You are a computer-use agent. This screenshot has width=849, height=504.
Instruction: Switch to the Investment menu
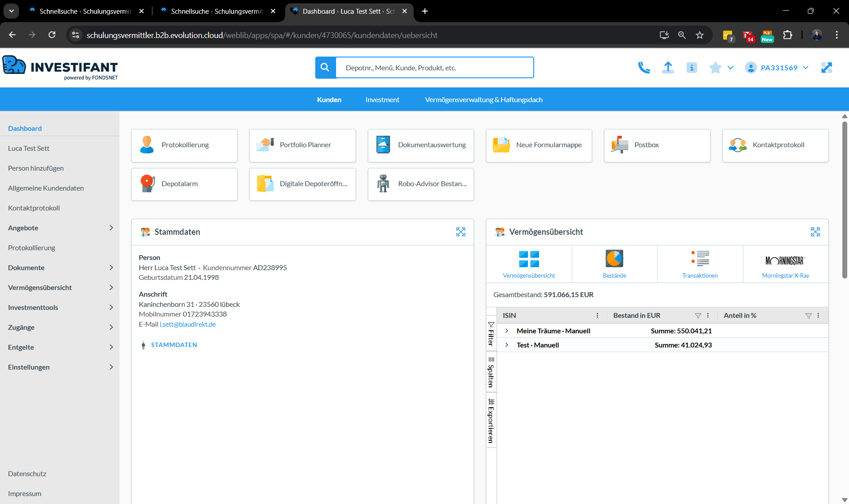pyautogui.click(x=382, y=100)
